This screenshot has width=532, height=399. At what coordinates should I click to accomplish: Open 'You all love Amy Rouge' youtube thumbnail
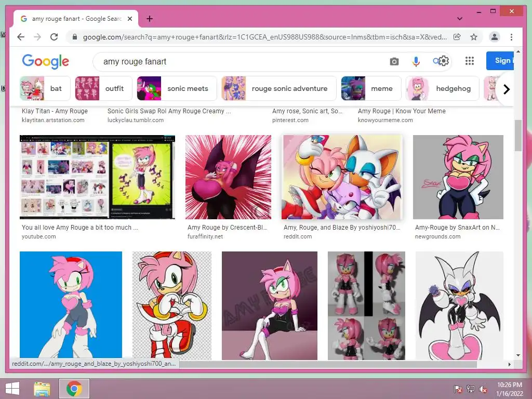pyautogui.click(x=97, y=177)
